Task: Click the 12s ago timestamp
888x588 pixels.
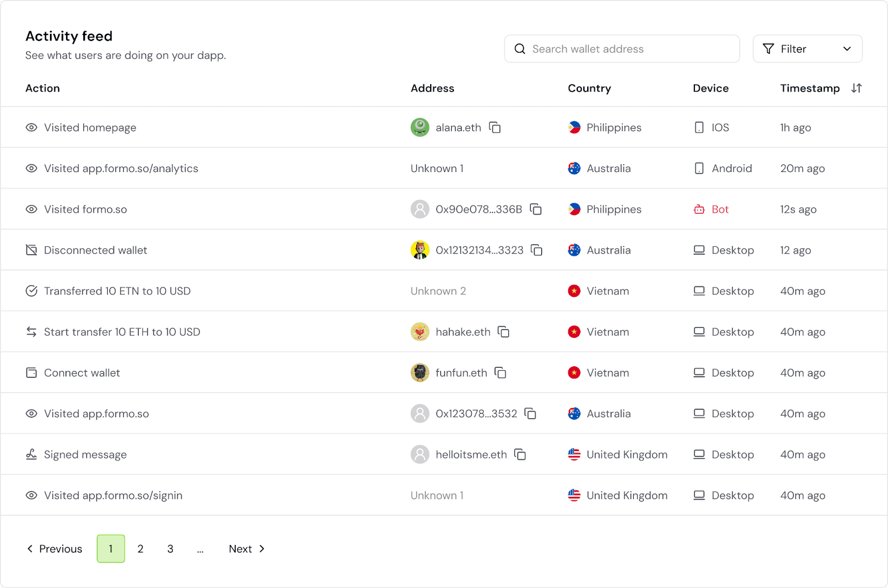Action: 798,209
